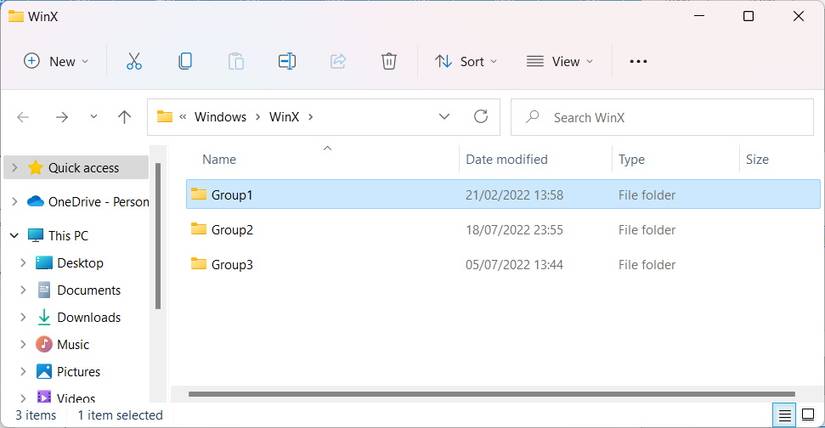Sort by Name column header
This screenshot has height=428, width=825.
point(219,160)
